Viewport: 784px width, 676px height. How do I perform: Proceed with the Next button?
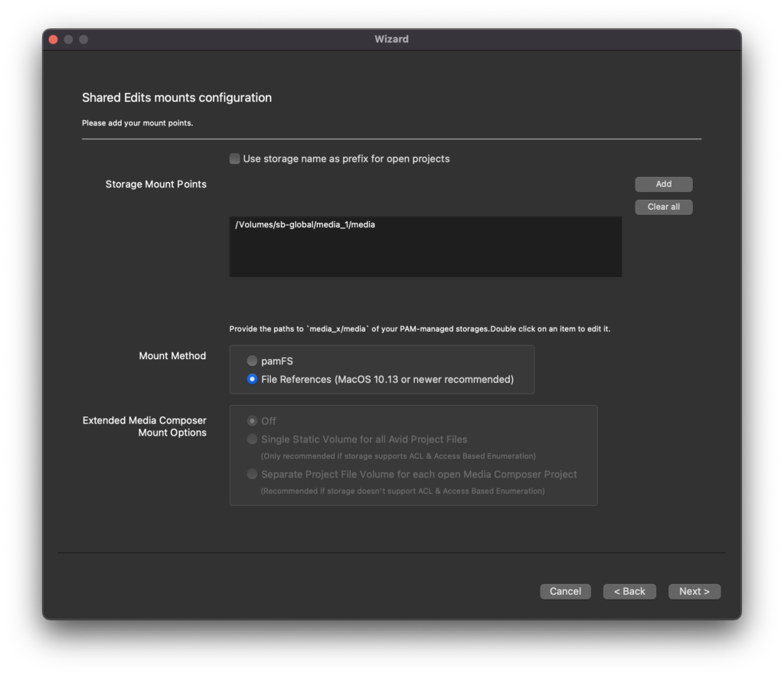pos(694,591)
